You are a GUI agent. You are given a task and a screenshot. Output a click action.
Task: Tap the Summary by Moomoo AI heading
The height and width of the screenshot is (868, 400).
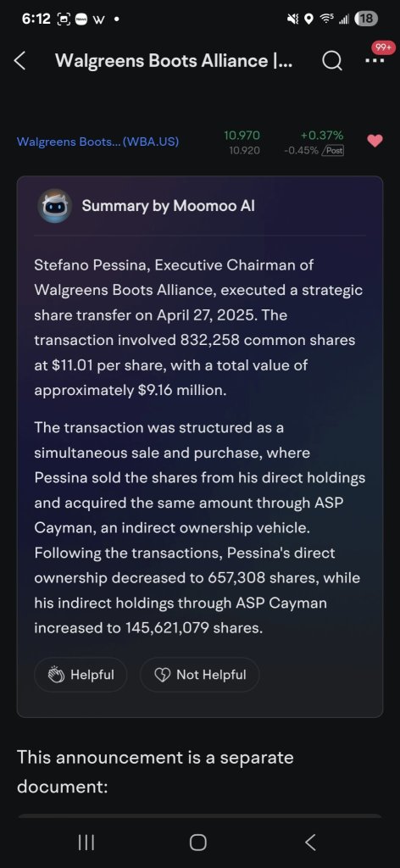[169, 206]
